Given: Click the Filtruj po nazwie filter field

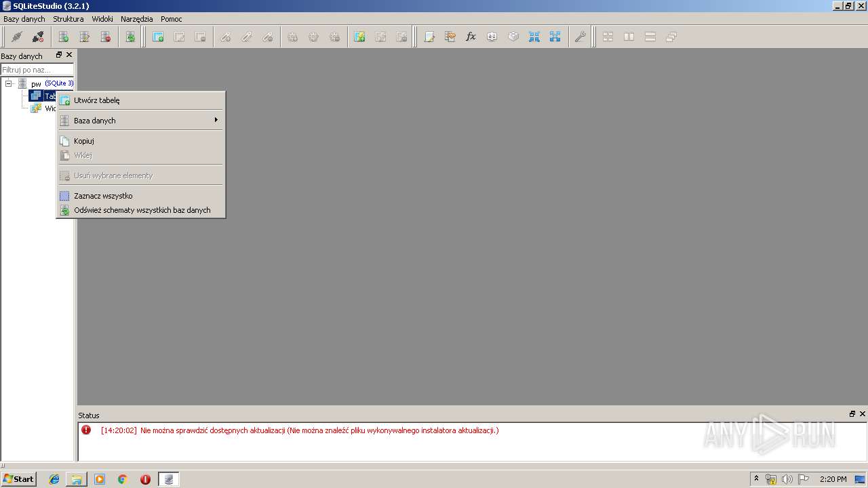Looking at the screenshot, I should [x=37, y=70].
